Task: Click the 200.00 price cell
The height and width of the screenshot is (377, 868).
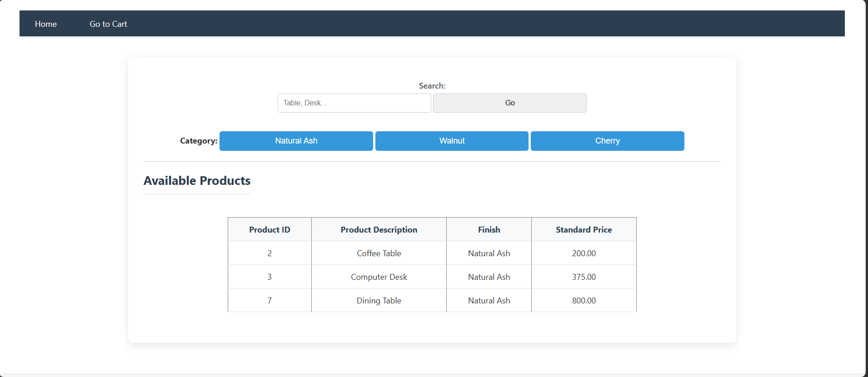Action: click(x=584, y=253)
